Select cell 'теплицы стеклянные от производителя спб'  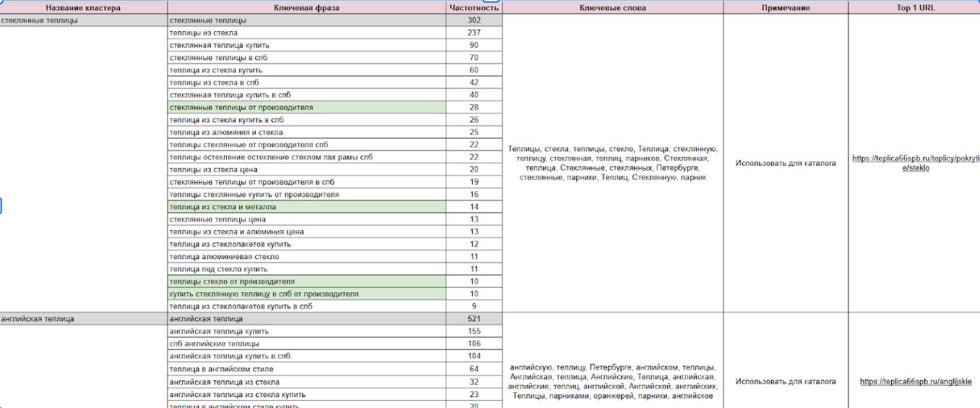tap(306, 145)
